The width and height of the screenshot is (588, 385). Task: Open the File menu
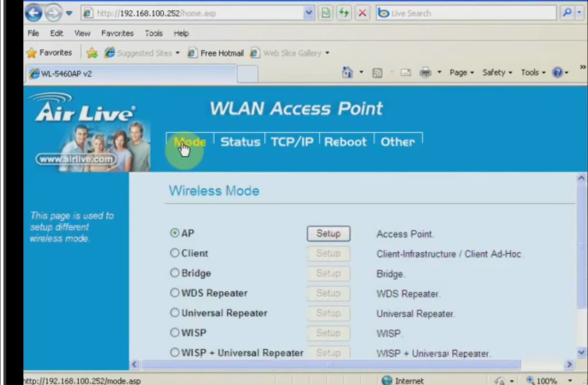click(33, 33)
